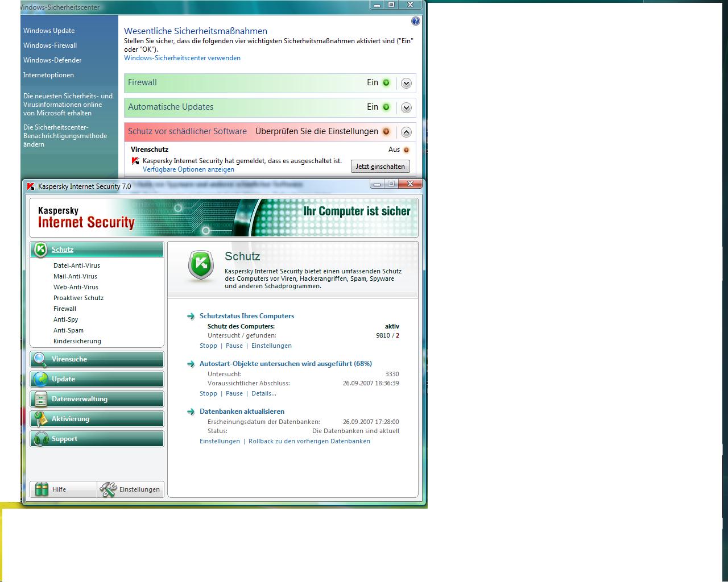Click the magnifier icon on Virensuche
The image size is (728, 582).
[40, 359]
